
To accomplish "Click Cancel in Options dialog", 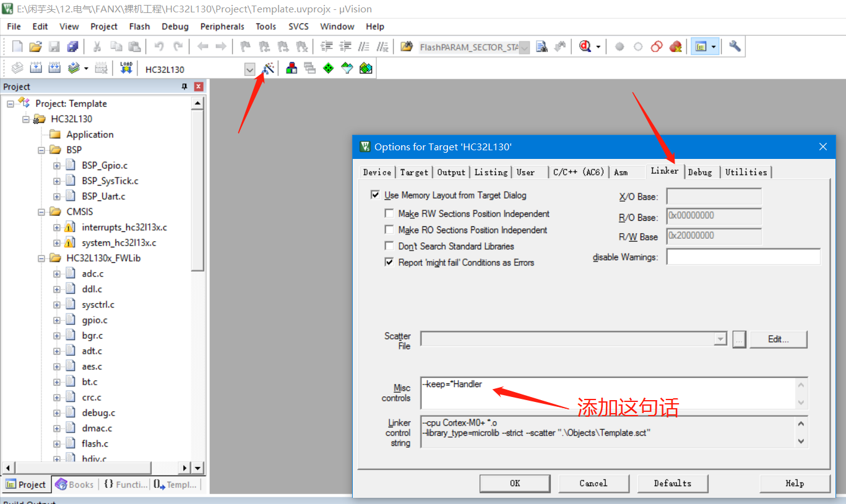I will (x=593, y=483).
